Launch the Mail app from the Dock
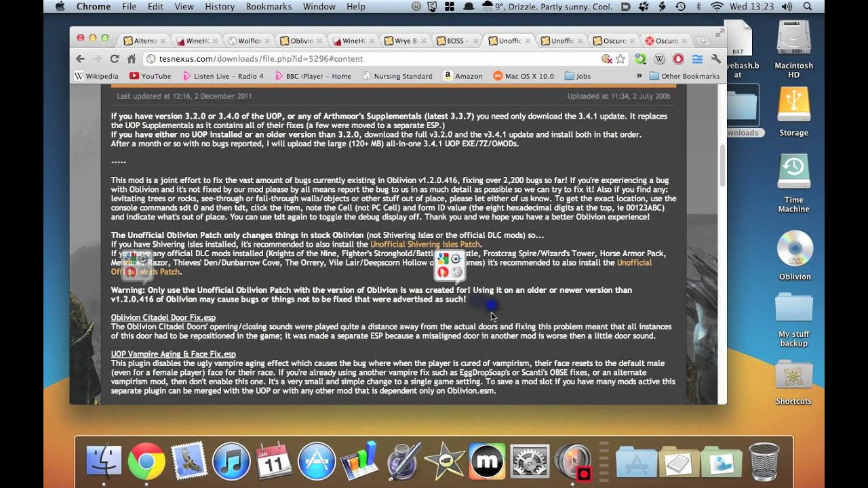This screenshot has height=488, width=868. 189,462
